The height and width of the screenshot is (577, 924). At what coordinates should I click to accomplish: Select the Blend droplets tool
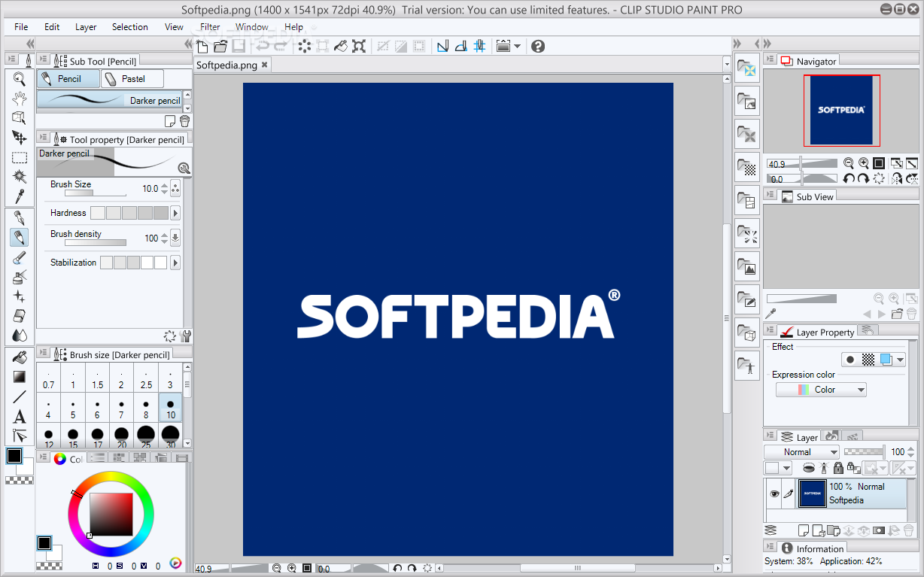pyautogui.click(x=20, y=336)
